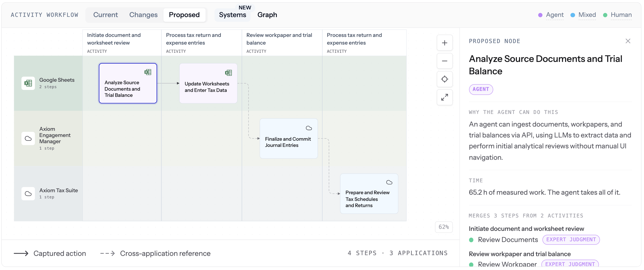Image resolution: width=644 pixels, height=270 pixels.
Task: Open the Graph view
Action: (267, 15)
